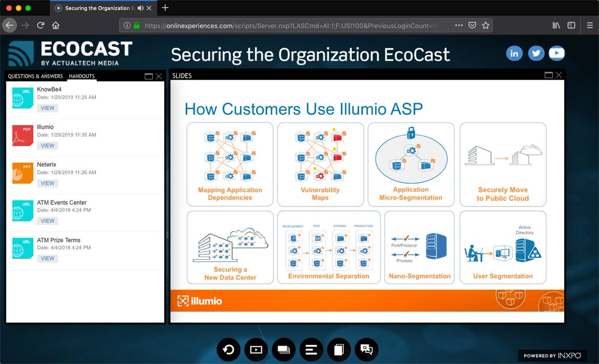Click the Illumio PDF file icon

point(22,136)
